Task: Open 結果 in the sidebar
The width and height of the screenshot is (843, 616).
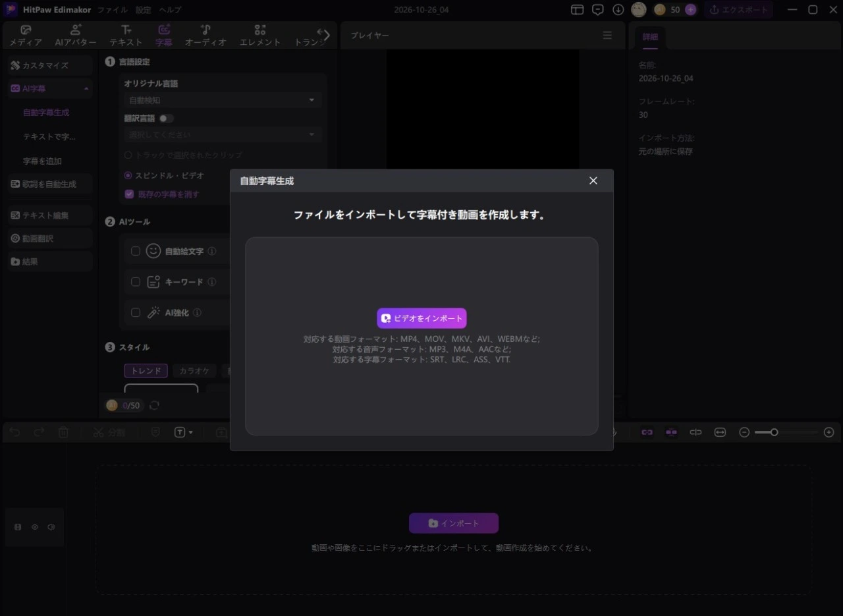Action: pos(49,262)
